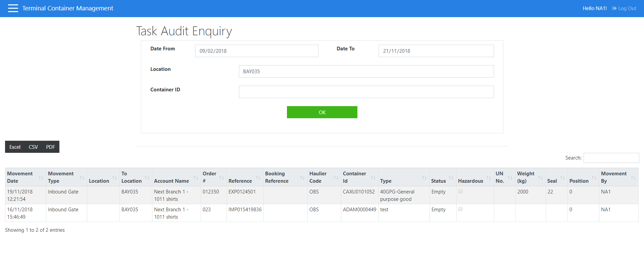Click movement date 19/11/2018 12:21:54

20,195
